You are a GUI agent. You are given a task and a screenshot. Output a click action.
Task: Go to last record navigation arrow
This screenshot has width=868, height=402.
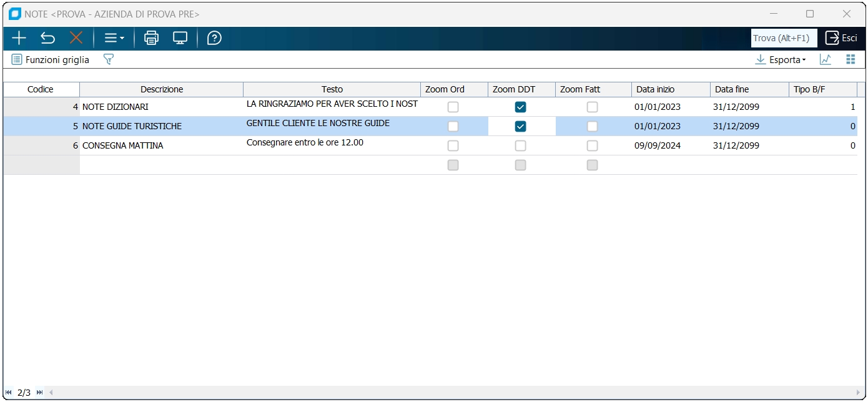(x=40, y=393)
